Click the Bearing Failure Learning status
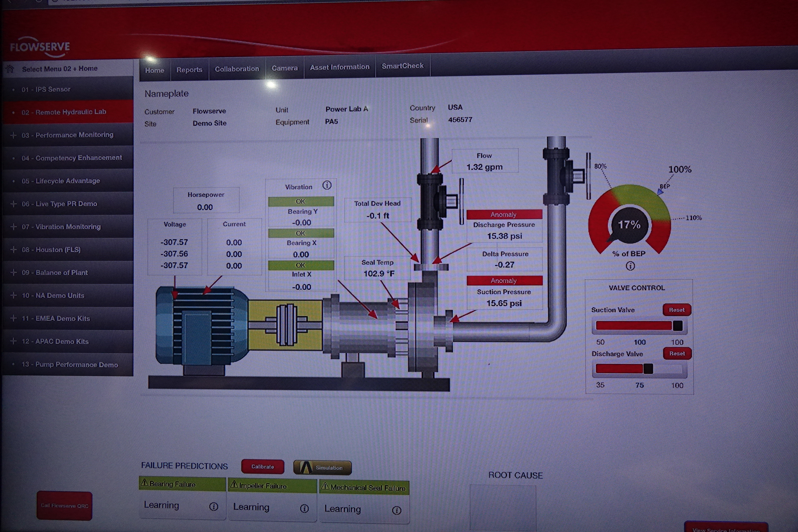 [162, 505]
